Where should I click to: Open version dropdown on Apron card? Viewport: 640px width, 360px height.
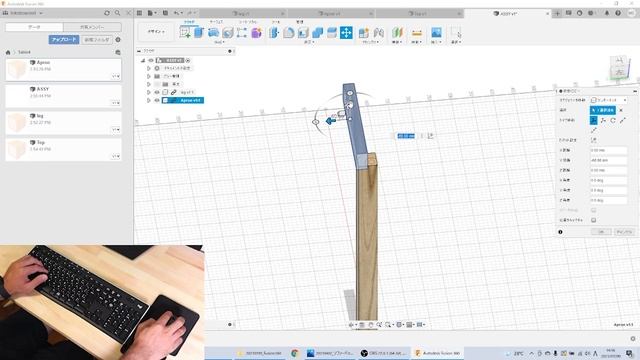116,76
